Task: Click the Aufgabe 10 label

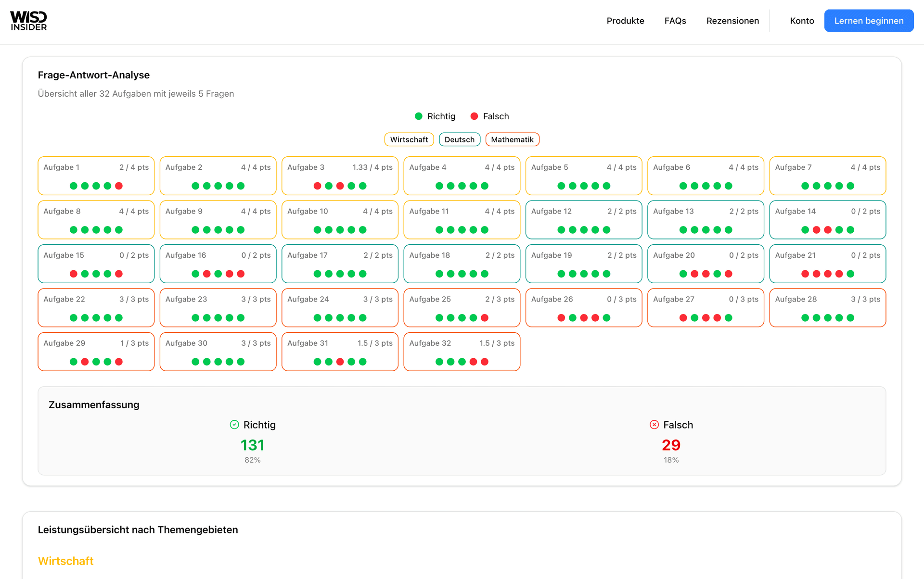Action: coord(308,211)
